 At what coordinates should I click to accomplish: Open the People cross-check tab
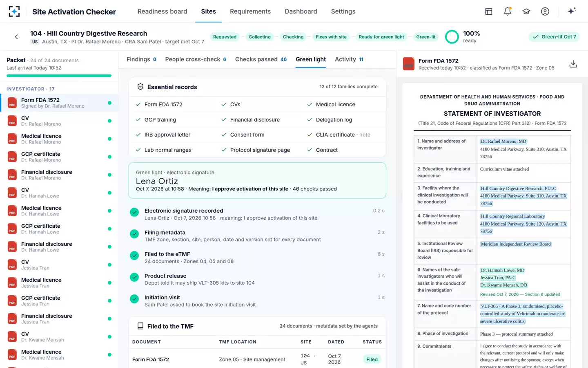pos(196,59)
